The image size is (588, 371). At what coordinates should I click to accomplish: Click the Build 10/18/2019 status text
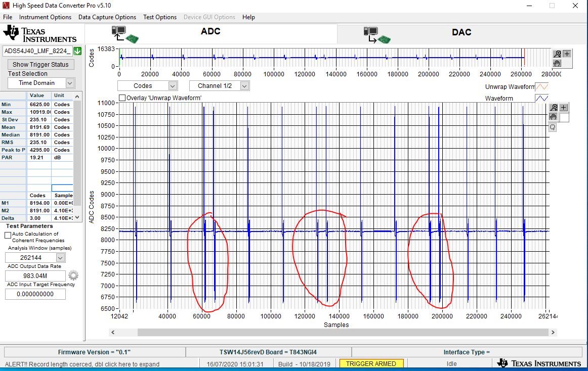point(304,364)
